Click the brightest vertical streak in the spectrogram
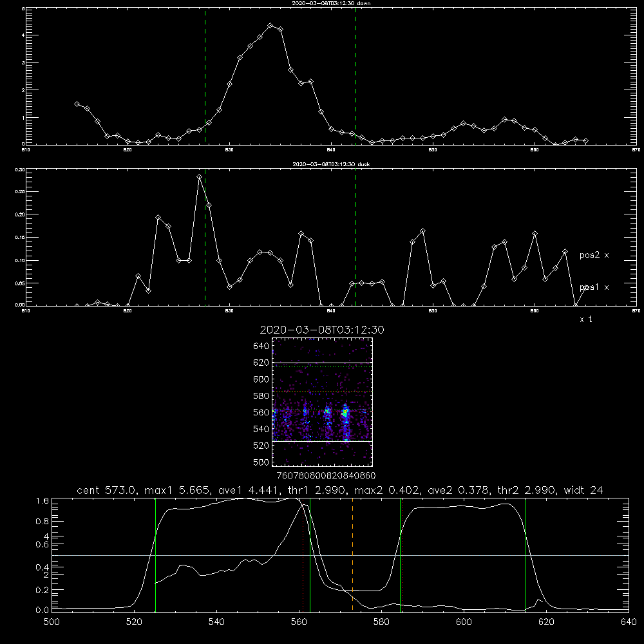This screenshot has height=644, width=644. click(345, 421)
